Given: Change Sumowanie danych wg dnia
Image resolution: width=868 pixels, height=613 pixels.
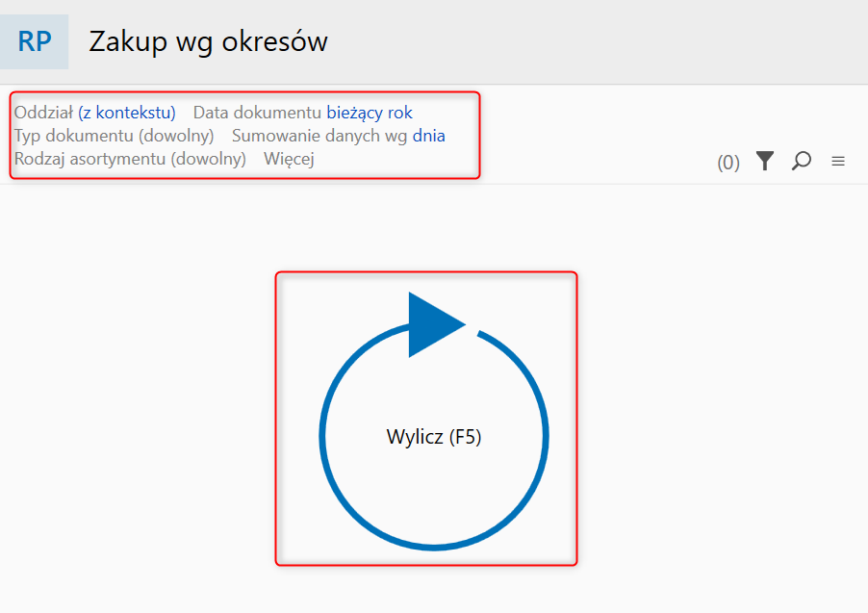Looking at the screenshot, I should pyautogui.click(x=338, y=136).
